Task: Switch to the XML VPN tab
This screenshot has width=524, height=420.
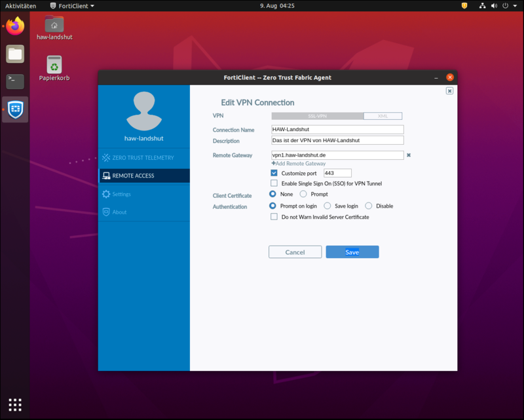Action: (x=383, y=116)
